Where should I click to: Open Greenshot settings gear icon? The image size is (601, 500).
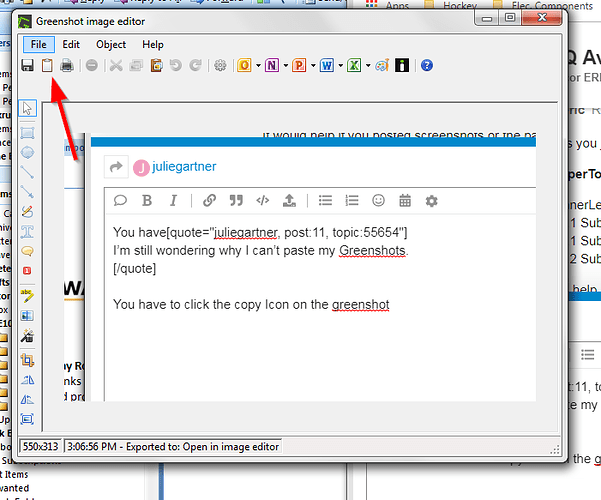point(220,66)
